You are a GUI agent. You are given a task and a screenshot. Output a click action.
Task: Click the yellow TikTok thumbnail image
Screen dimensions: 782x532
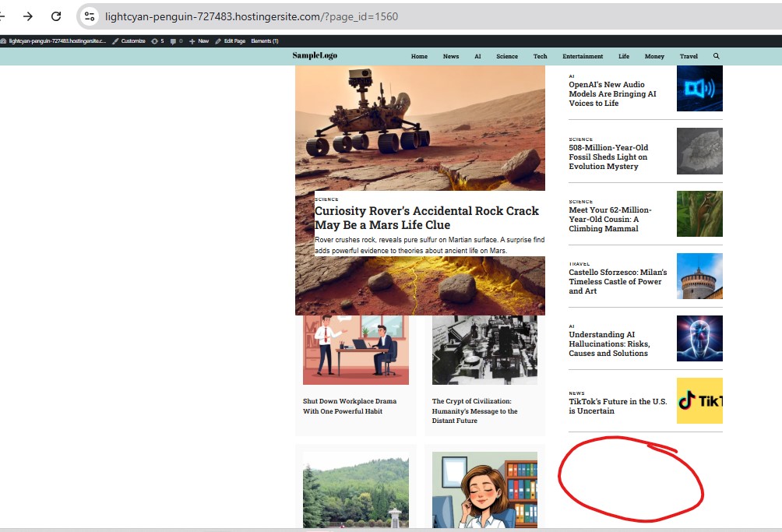point(699,401)
